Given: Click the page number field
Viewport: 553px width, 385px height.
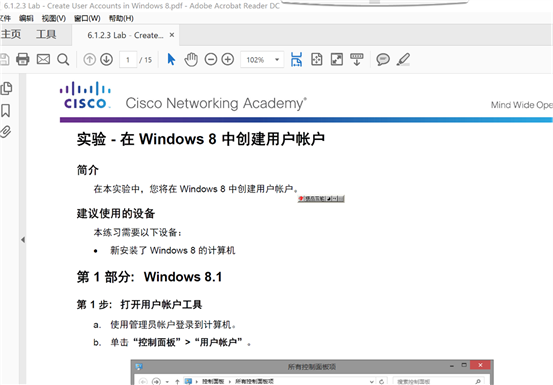Looking at the screenshot, I should (x=128, y=60).
